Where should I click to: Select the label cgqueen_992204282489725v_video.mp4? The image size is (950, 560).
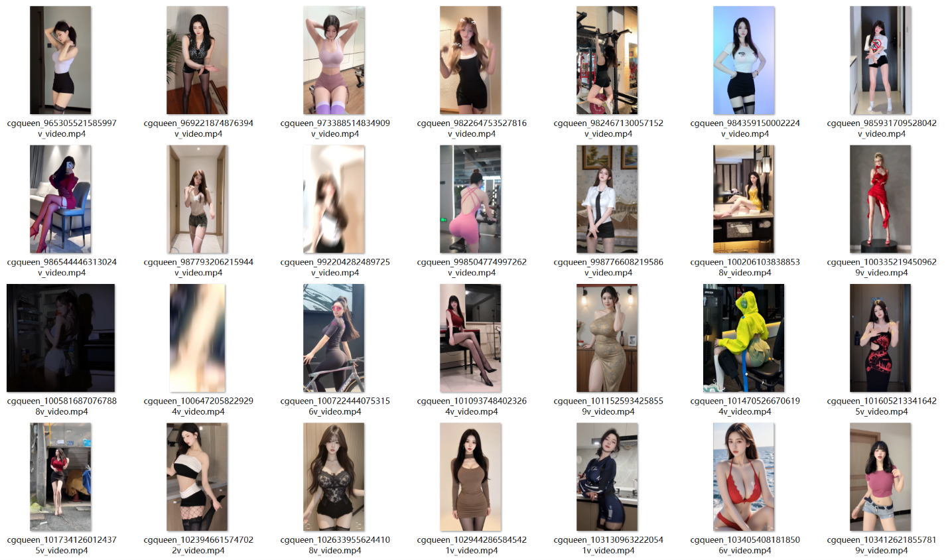pos(335,267)
